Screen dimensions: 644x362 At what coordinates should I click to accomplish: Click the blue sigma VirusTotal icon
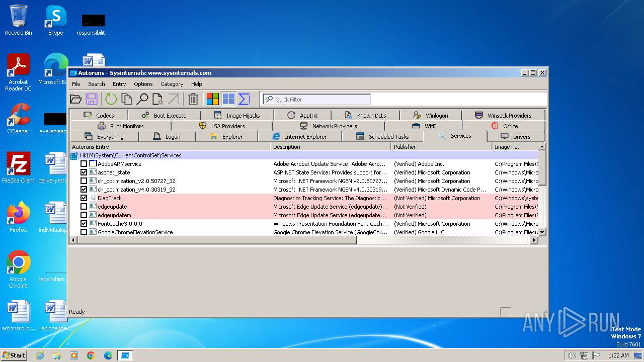click(x=244, y=99)
